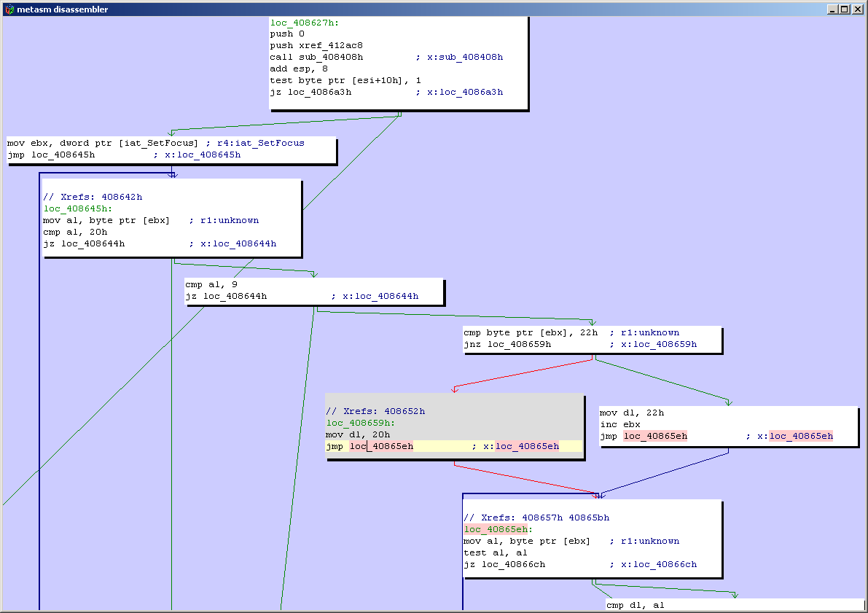
Task: Click 'jz loc_408644h' below 'cmp al, 20h'
Action: coord(84,243)
